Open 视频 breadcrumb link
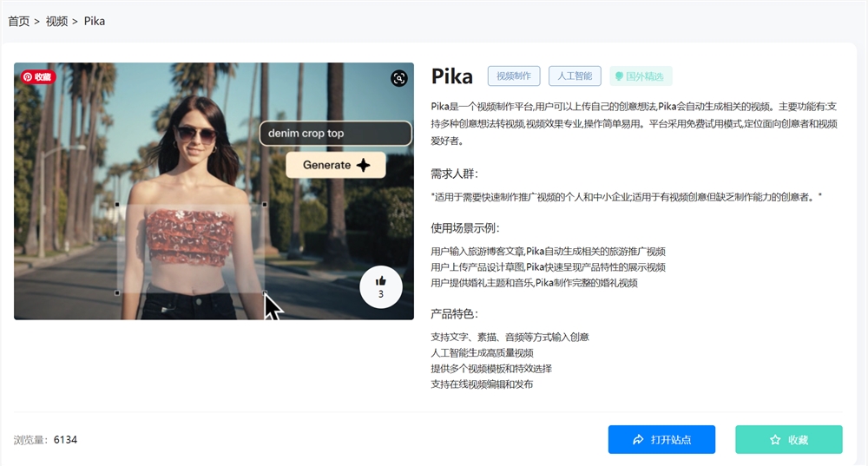The width and height of the screenshot is (868, 466). [x=56, y=21]
